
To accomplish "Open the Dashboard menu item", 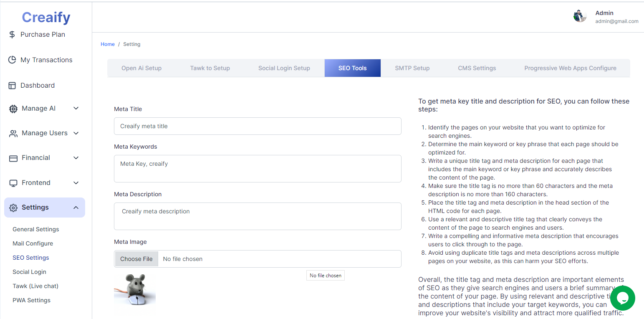I will (x=38, y=86).
